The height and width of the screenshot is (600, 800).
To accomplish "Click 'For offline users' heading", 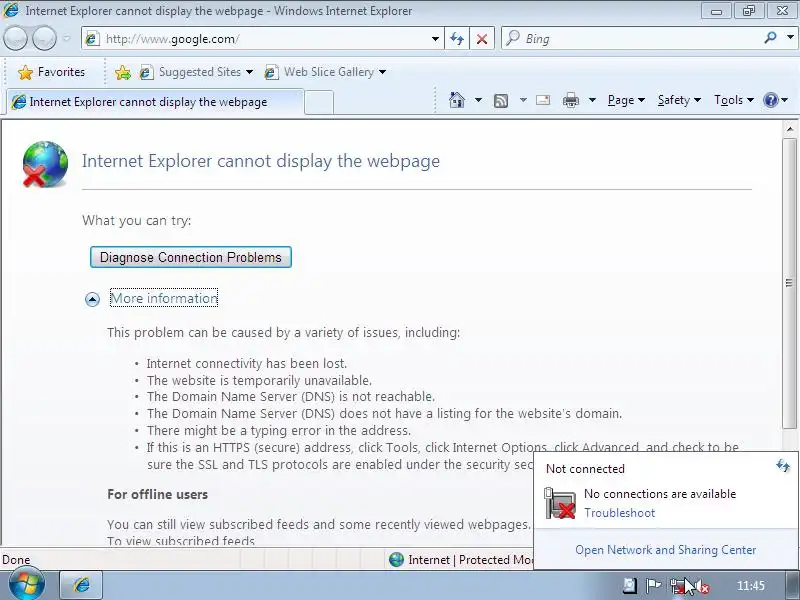I will tap(158, 494).
